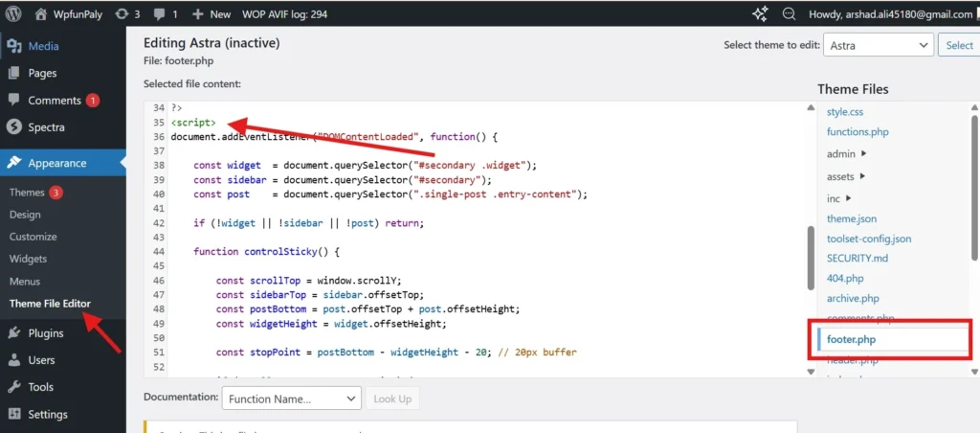Click line 42 with the return statement
980x433 pixels.
coord(309,223)
